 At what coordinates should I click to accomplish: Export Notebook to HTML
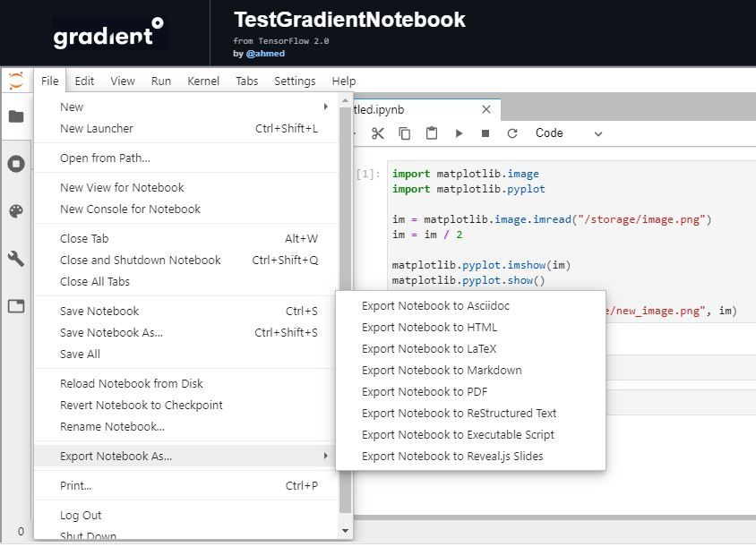(470, 327)
